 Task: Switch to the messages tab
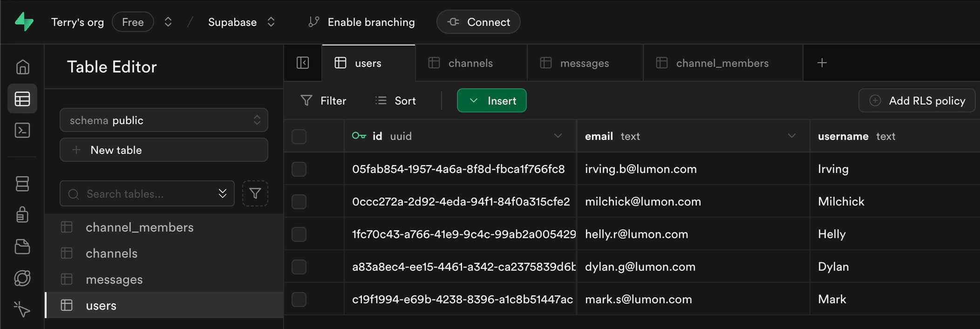pyautogui.click(x=585, y=63)
